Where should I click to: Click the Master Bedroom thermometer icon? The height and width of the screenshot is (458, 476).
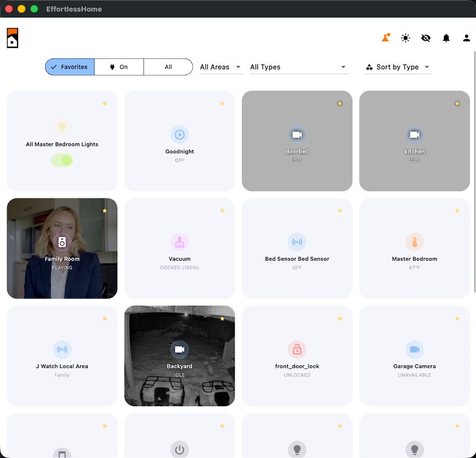pyautogui.click(x=414, y=241)
